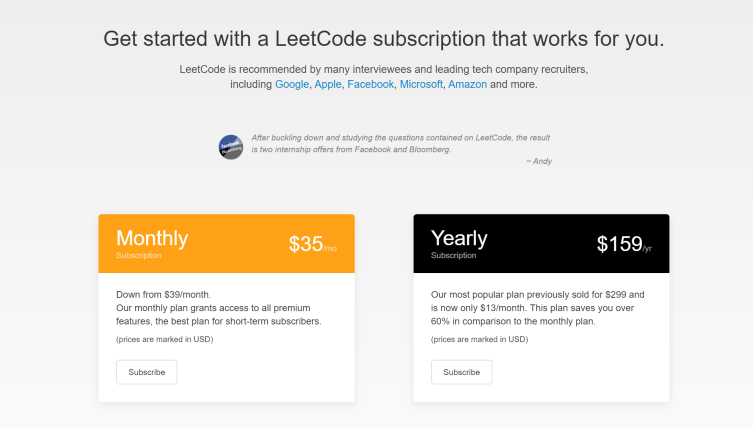The width and height of the screenshot is (753, 428).
Task: Open the Microsoft link
Action: (420, 85)
